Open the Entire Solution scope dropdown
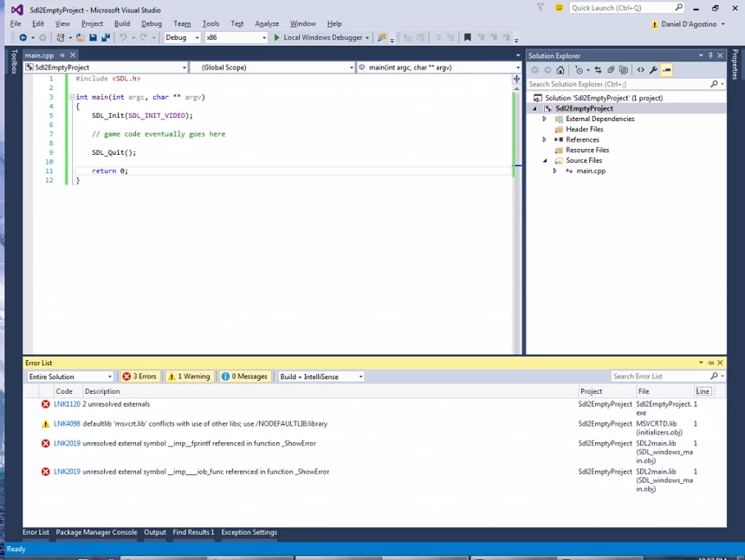The width and height of the screenshot is (745, 560). [70, 377]
